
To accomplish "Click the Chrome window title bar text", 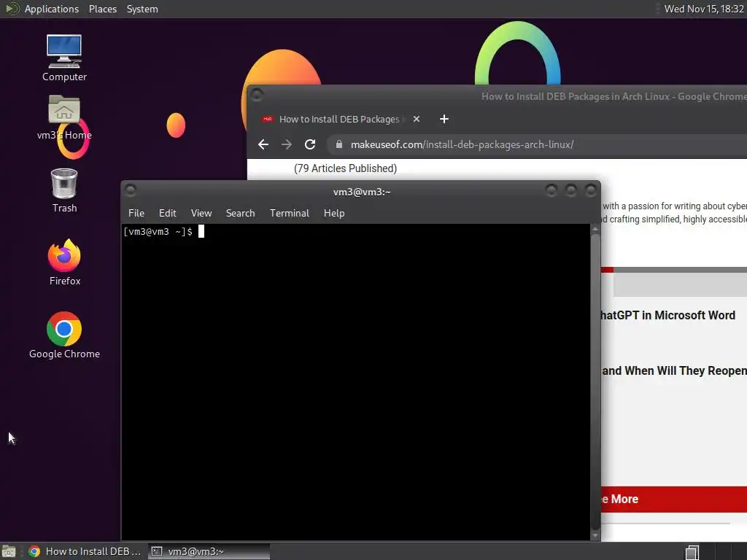I will coord(614,96).
